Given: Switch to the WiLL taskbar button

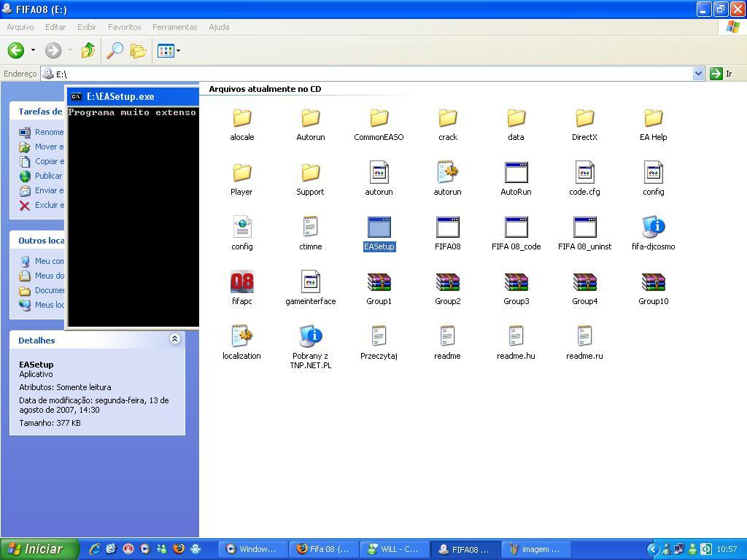Looking at the screenshot, I should (x=394, y=549).
